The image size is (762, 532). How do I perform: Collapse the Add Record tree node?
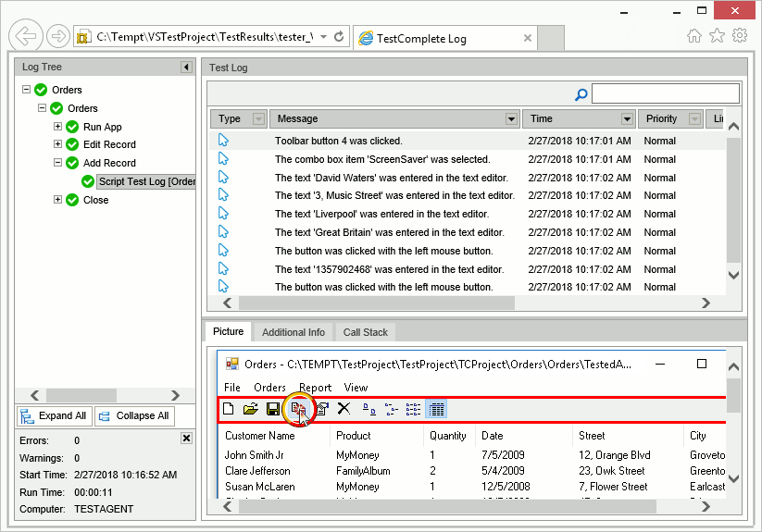click(58, 163)
